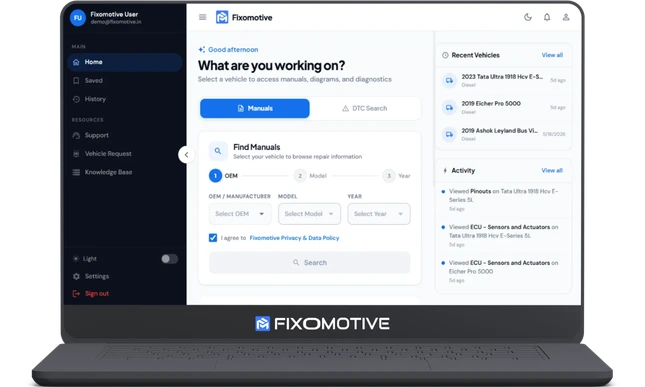
Task: Click truck icon for 2023 Tata Ultra
Action: 450,81
